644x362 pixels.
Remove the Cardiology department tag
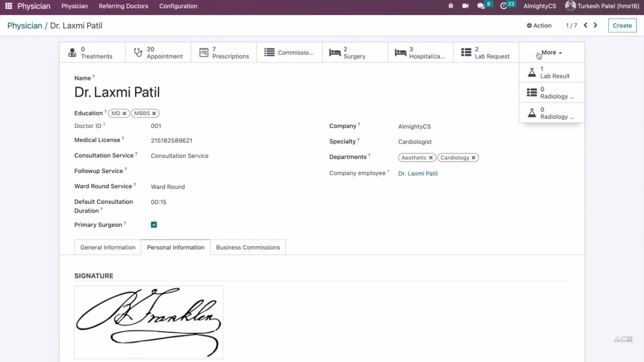coord(473,158)
